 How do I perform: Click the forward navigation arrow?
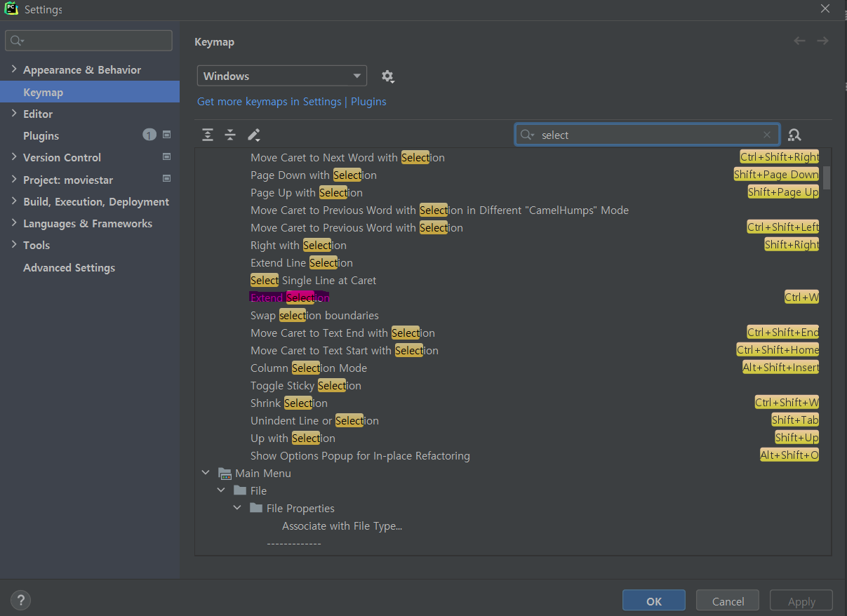coord(822,41)
